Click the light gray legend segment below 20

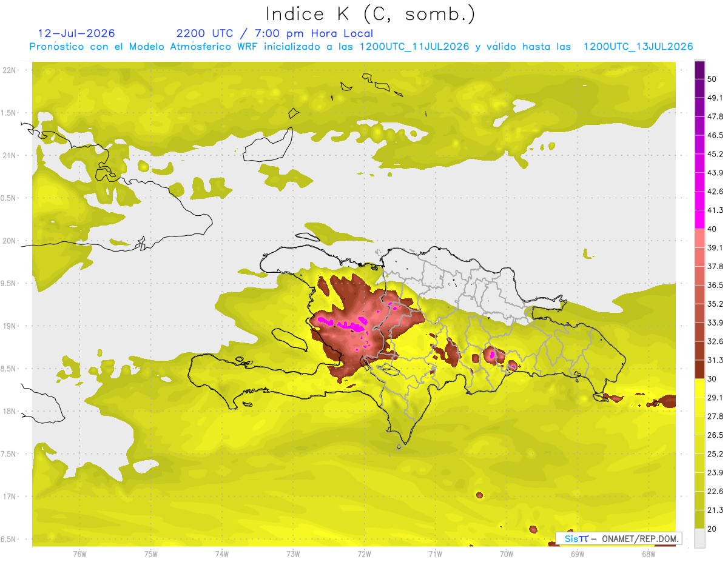(x=699, y=538)
